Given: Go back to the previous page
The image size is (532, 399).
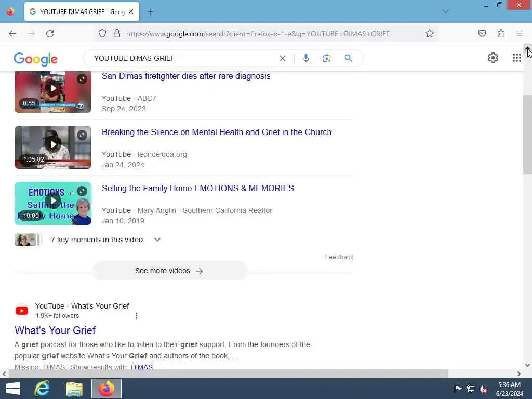Looking at the screenshot, I should (12, 34).
